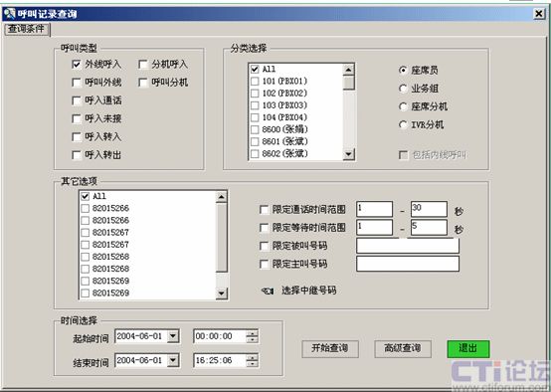Select the 业务组 radio button
This screenshot has height=392, width=551.
pyautogui.click(x=403, y=89)
